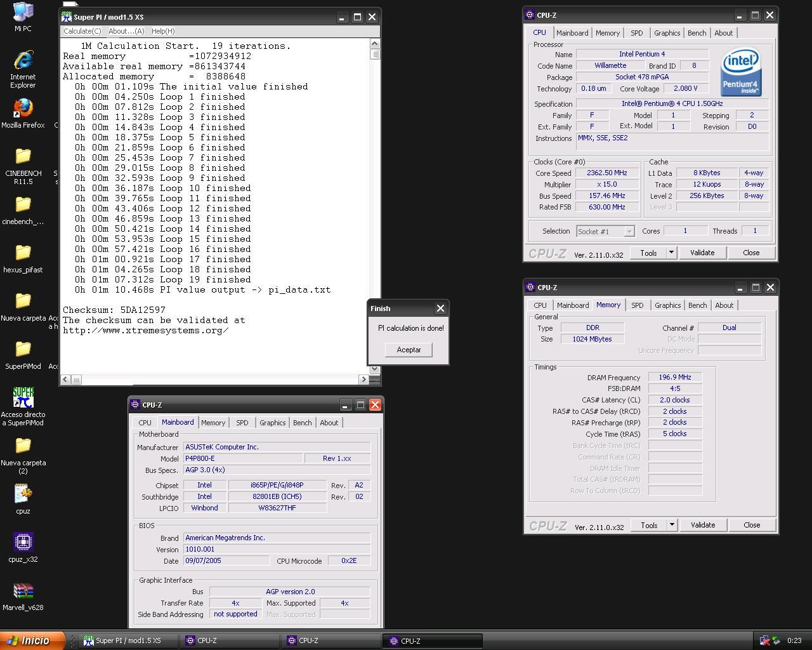Image resolution: width=812 pixels, height=650 pixels.
Task: Open the Calculate(C) menu in Super PI
Action: pos(82,31)
